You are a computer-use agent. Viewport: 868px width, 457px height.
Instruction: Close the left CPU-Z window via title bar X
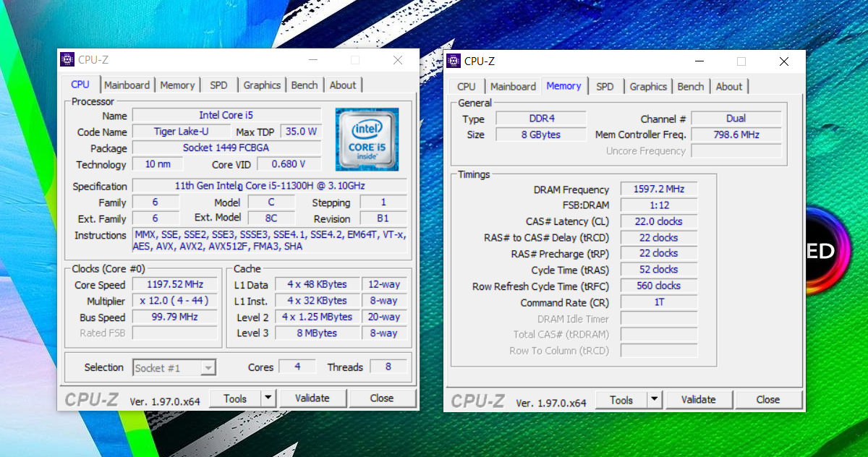tap(398, 60)
